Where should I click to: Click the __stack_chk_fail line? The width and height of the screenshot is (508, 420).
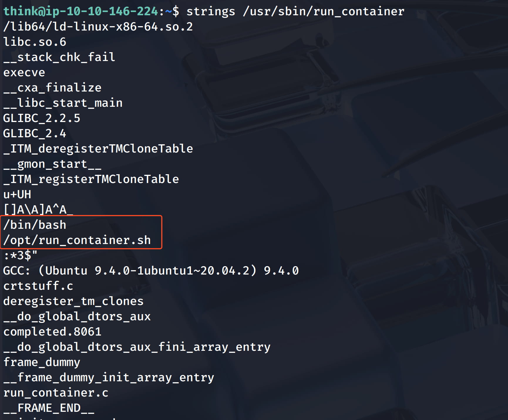(x=59, y=57)
